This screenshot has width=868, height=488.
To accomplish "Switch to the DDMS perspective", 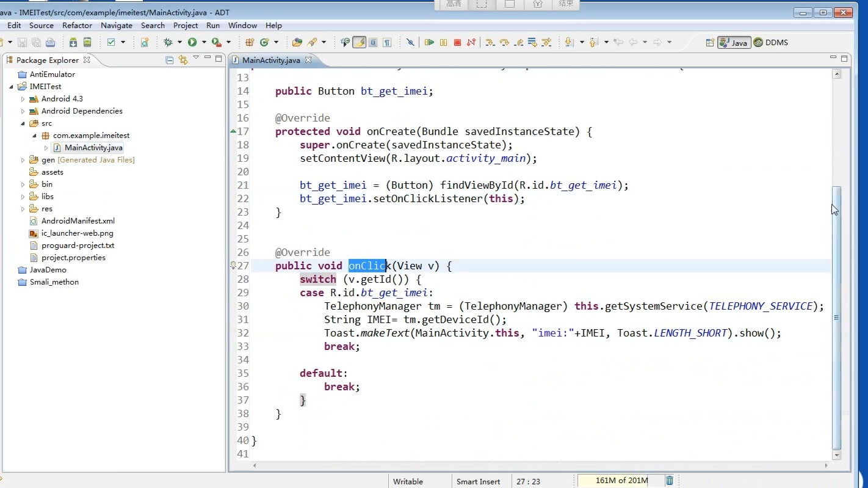I will coord(771,42).
